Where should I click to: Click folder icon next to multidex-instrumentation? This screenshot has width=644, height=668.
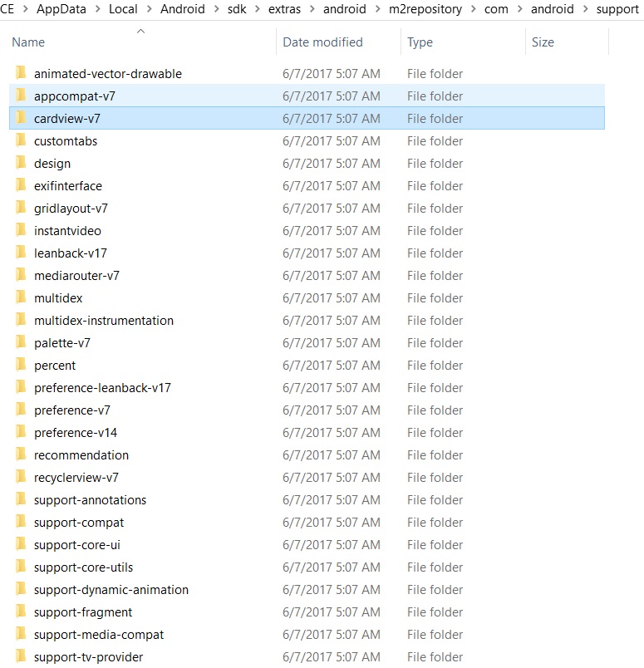click(21, 320)
